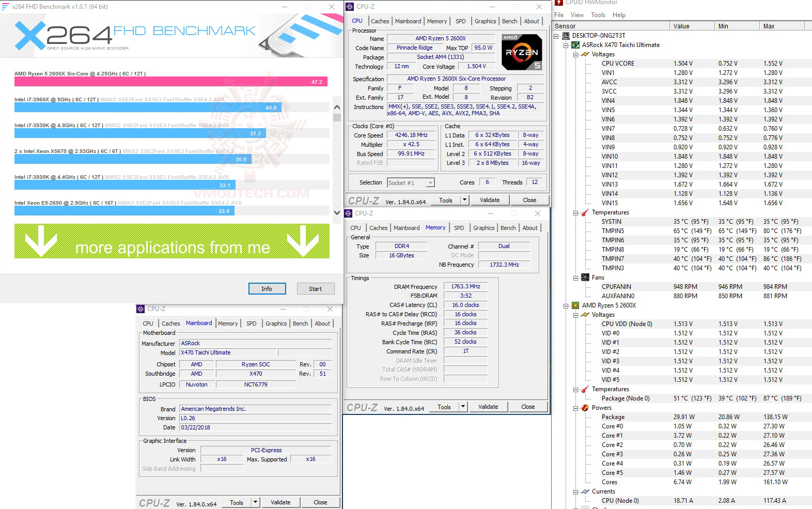Click the Value column header in HWMonitor
This screenshot has height=509, width=812.
693,26
